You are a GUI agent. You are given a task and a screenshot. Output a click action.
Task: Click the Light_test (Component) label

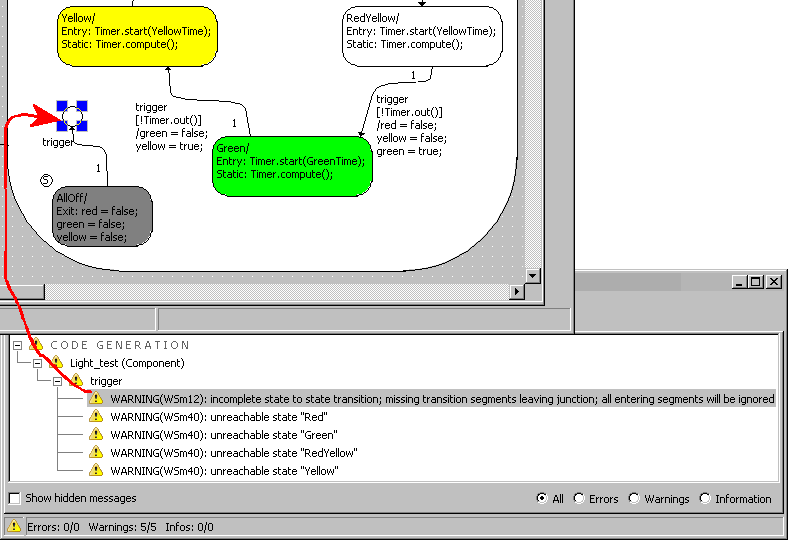tap(127, 363)
